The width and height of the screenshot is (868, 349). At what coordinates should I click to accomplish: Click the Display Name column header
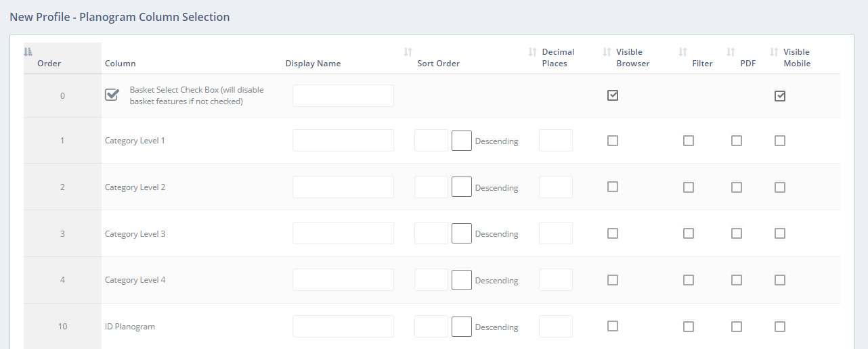pyautogui.click(x=313, y=64)
